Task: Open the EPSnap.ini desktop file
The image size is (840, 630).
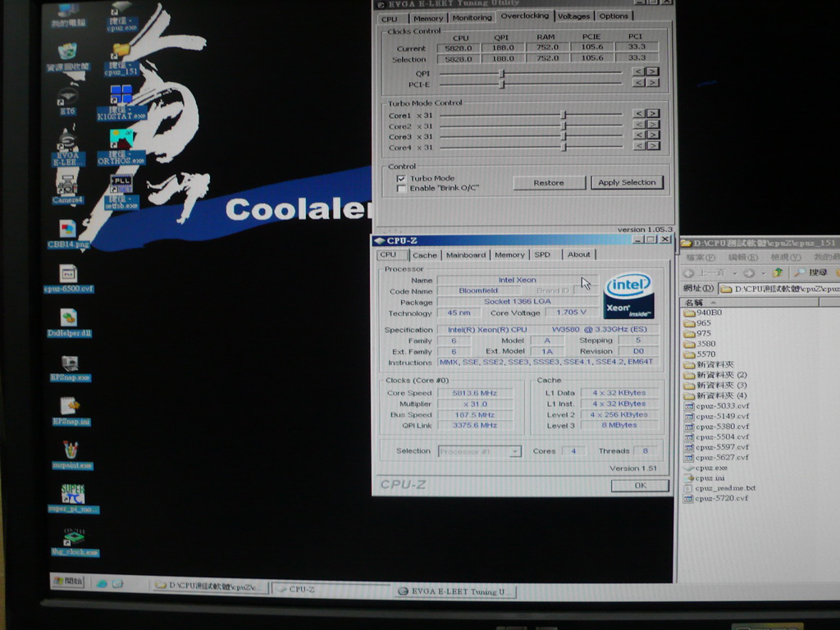Action: (x=71, y=412)
